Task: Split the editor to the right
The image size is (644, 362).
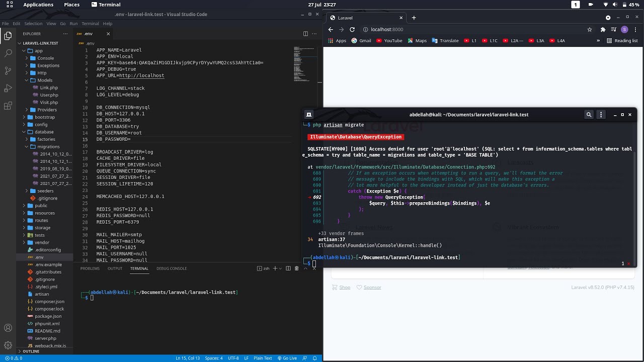Action: (305, 34)
